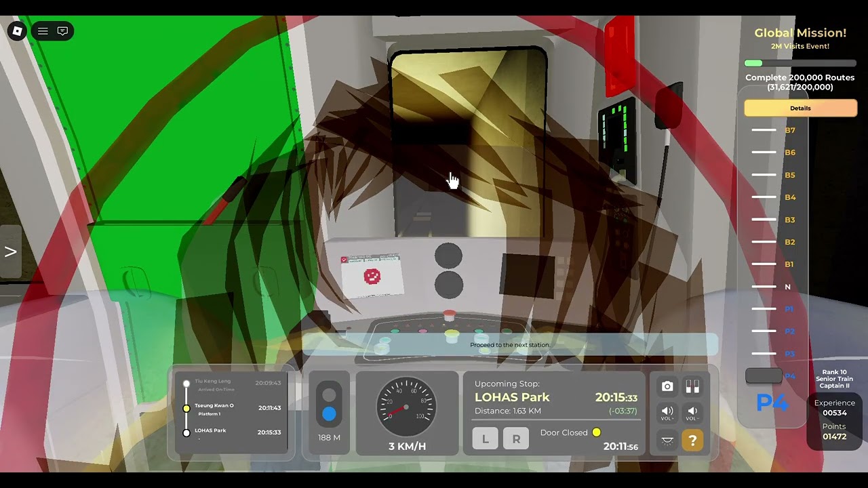Screen dimensions: 868x488
Task: Click the 3 KM/H speed readout
Action: (407, 446)
